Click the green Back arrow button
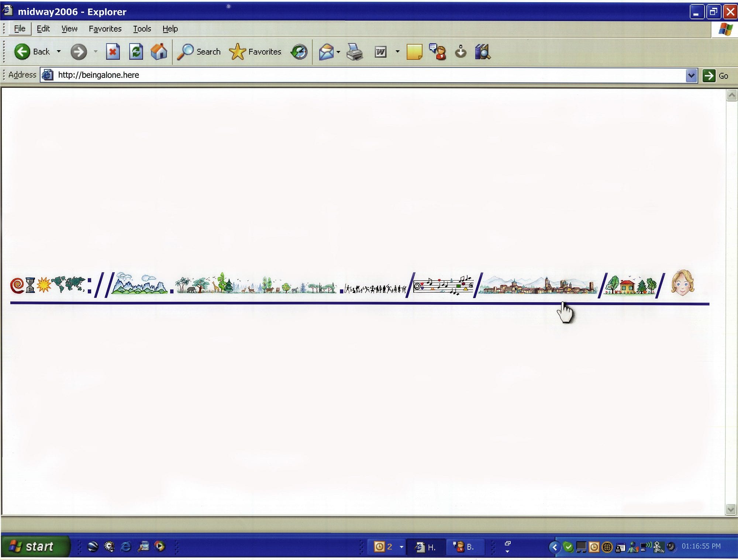The height and width of the screenshot is (560, 738). [22, 52]
